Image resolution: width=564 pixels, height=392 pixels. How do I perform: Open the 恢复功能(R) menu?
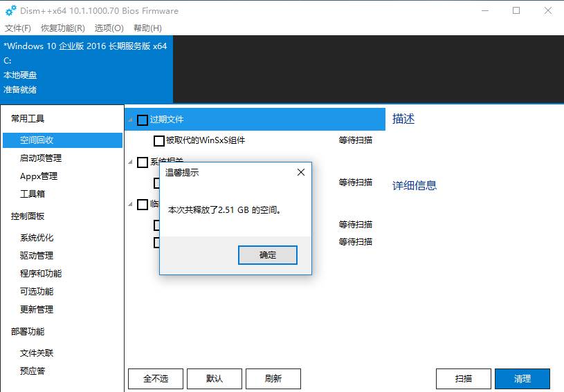(x=62, y=28)
